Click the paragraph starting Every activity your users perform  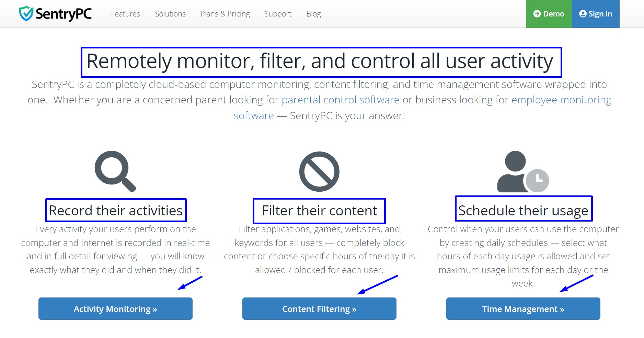[115, 249]
